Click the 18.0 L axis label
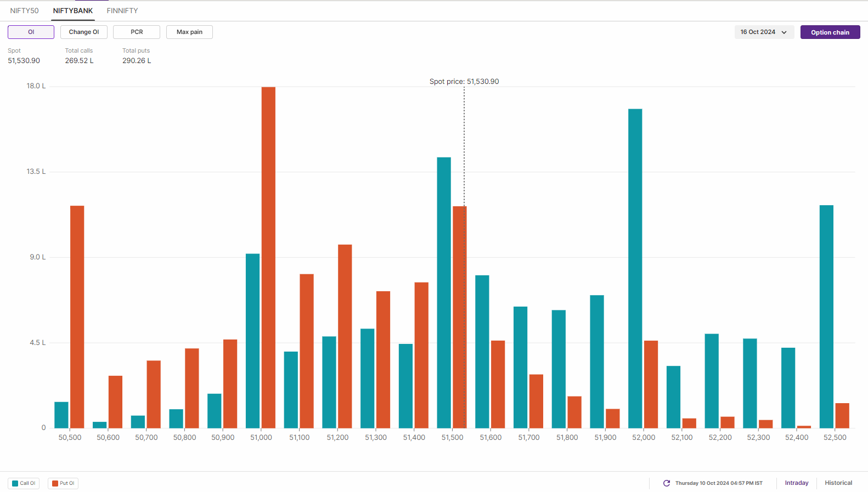The image size is (868, 492). 36,86
